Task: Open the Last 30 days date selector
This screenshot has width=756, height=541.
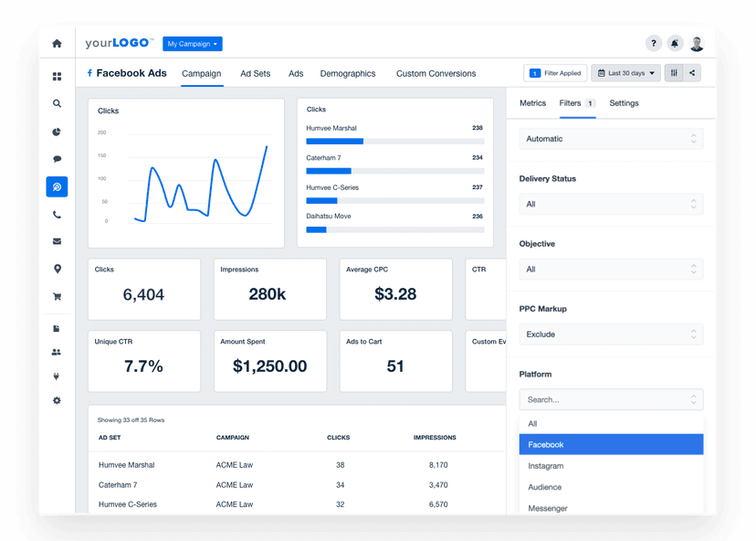Action: [x=625, y=72]
